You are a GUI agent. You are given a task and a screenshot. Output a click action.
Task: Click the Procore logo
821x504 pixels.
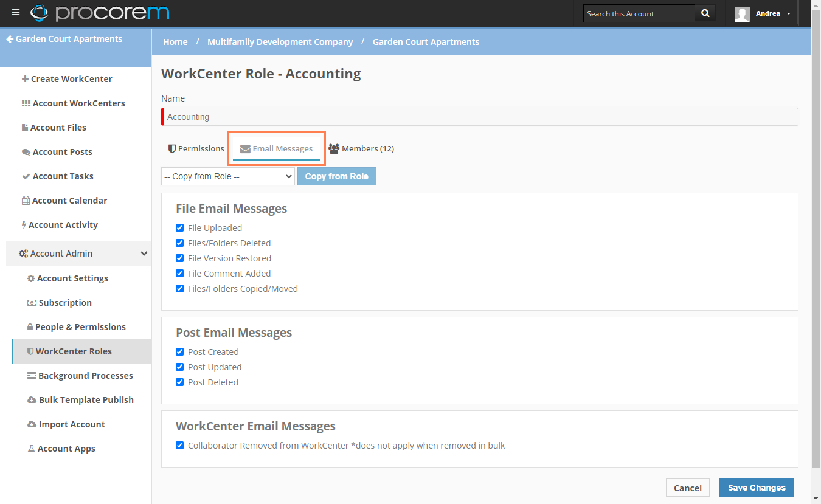point(100,13)
